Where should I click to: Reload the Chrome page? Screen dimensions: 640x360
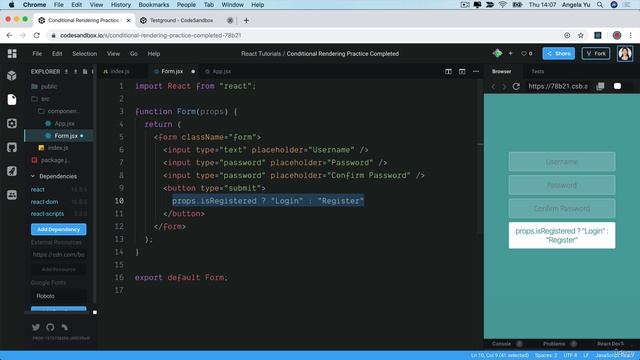(37, 36)
